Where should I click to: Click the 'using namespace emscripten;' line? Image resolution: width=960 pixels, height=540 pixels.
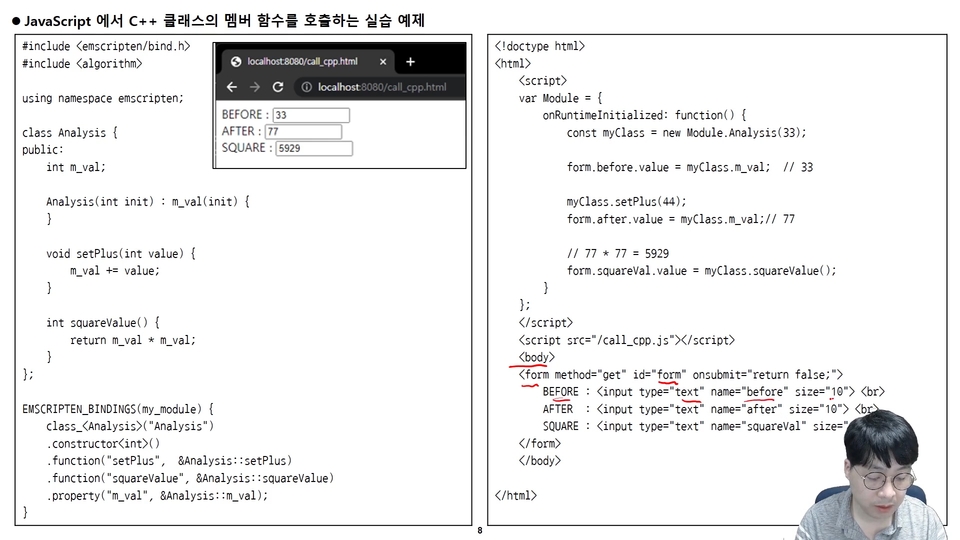coord(103,98)
